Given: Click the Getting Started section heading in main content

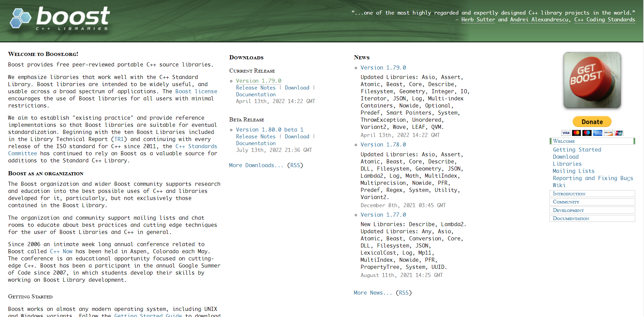Looking at the screenshot, I should 30,297.
